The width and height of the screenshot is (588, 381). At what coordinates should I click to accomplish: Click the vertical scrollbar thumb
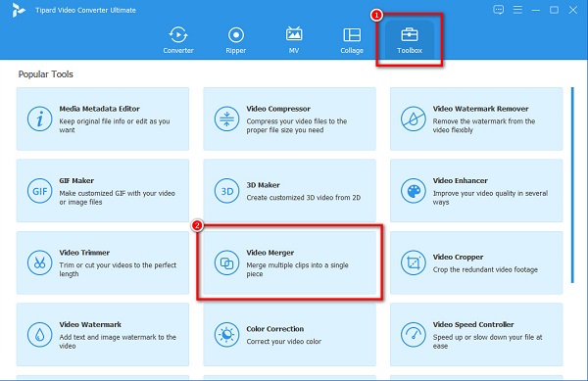click(x=572, y=185)
